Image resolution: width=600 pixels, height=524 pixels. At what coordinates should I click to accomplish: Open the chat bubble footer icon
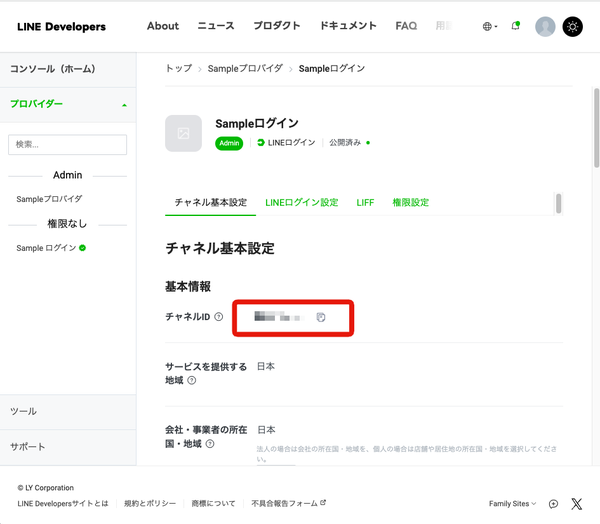tap(553, 504)
